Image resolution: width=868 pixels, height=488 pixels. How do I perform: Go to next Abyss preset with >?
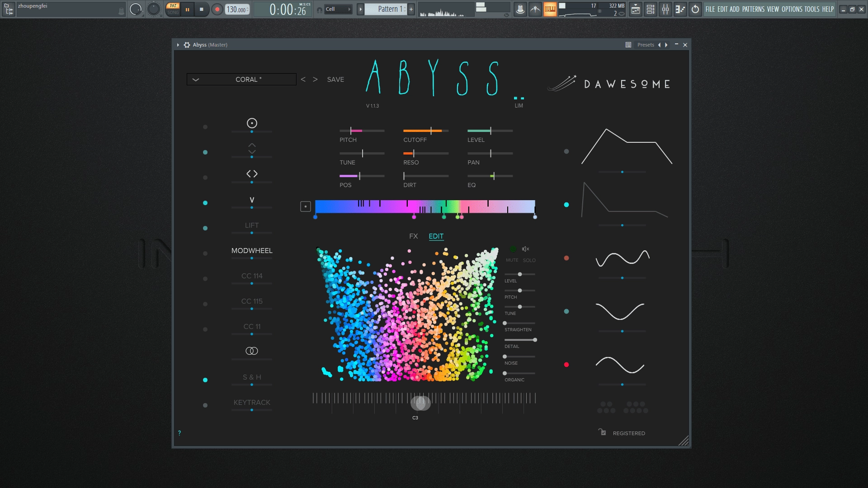[315, 79]
